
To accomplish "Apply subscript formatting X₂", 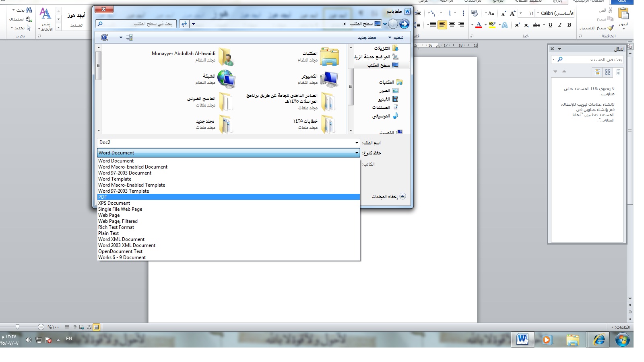I will pyautogui.click(x=527, y=25).
